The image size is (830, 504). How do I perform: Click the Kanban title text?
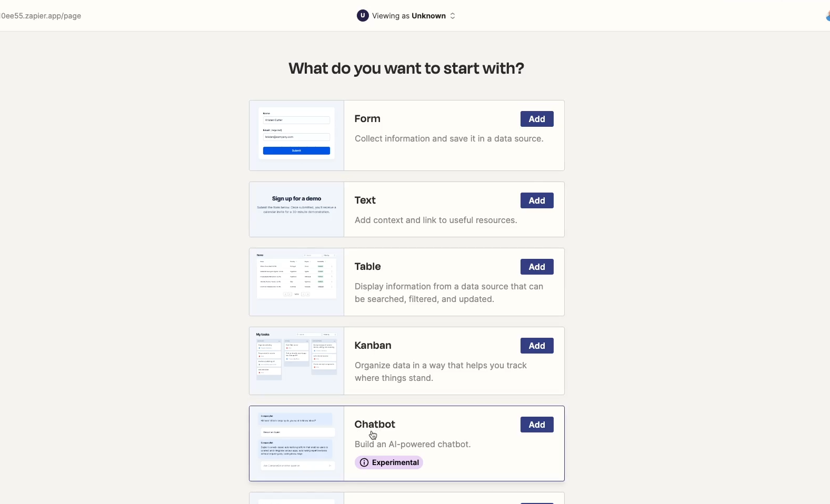tap(373, 345)
